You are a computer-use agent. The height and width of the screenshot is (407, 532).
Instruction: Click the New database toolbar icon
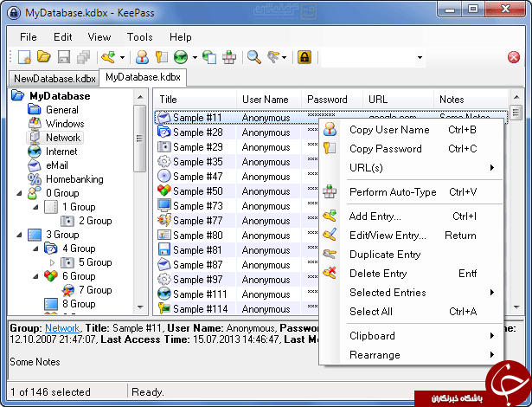pos(24,57)
